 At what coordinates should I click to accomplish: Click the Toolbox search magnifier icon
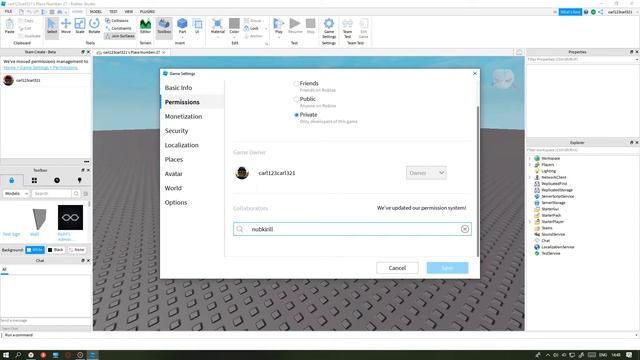[x=76, y=193]
